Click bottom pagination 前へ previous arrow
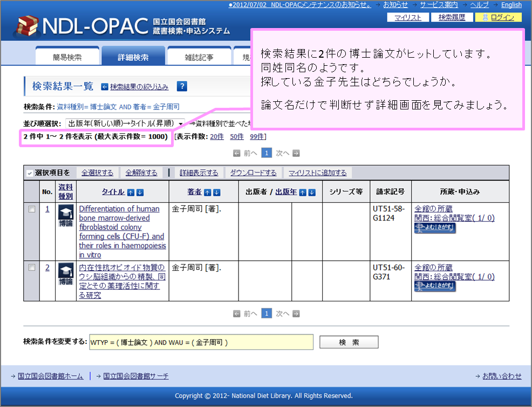532x407 pixels. point(237,314)
